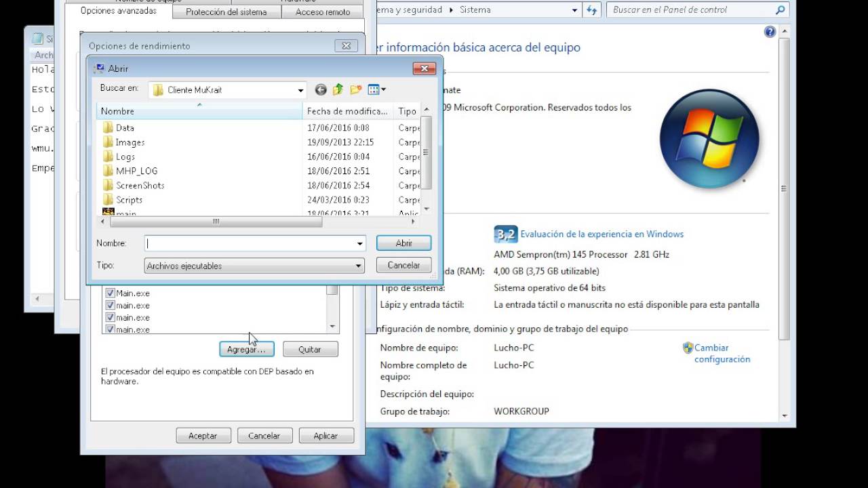Open the Tipo file type dropdown

pos(359,266)
